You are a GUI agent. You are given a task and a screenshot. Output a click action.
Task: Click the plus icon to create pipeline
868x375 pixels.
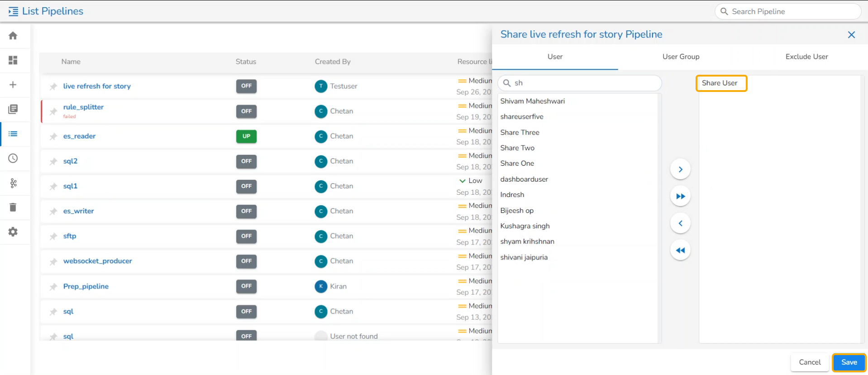tap(13, 85)
